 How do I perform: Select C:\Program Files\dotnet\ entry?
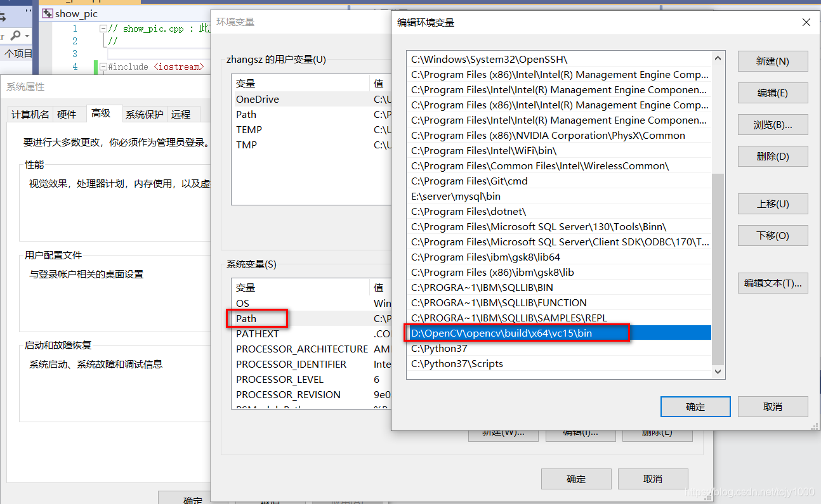click(x=558, y=211)
